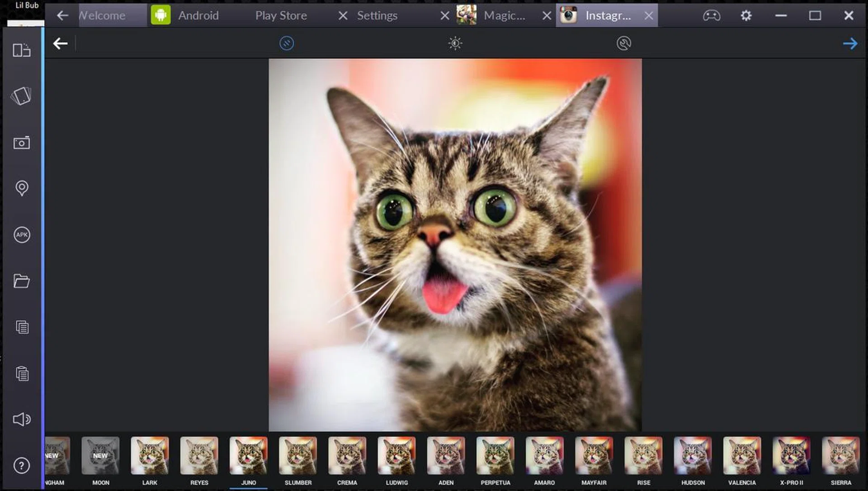Viewport: 868px width, 491px height.
Task: Open the set location pin icon
Action: (x=22, y=188)
